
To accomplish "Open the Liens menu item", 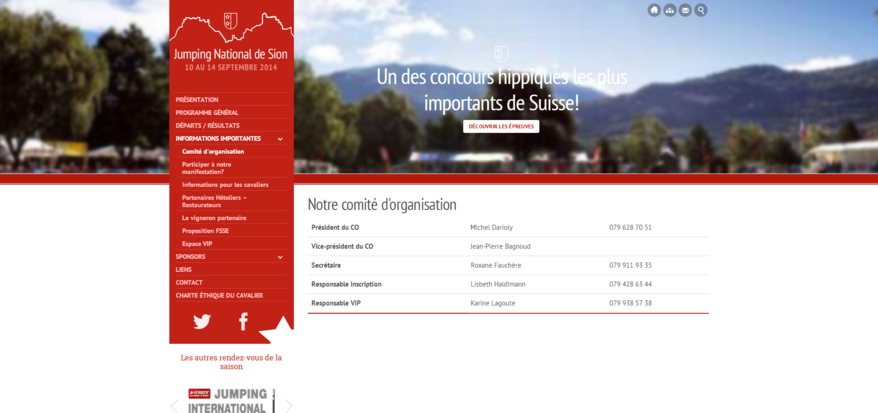I will [184, 269].
